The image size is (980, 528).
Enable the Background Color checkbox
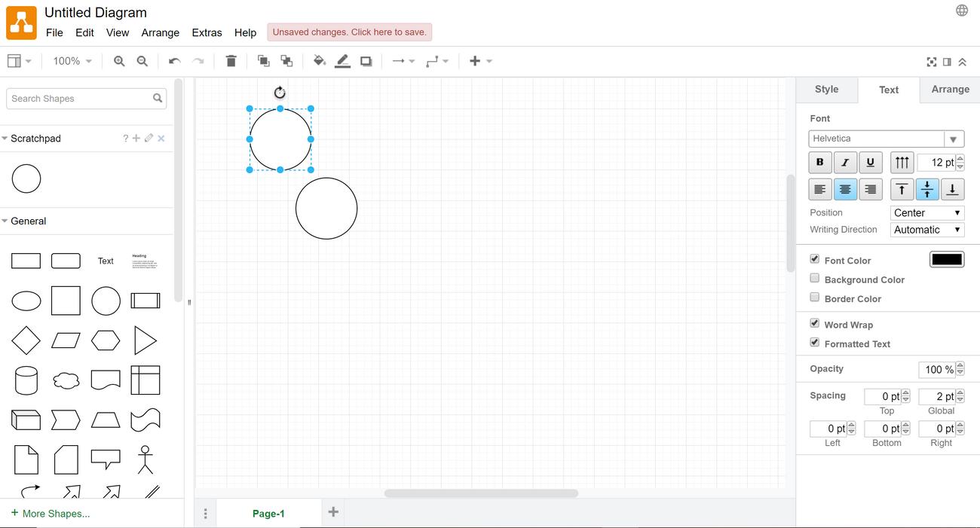tap(814, 277)
